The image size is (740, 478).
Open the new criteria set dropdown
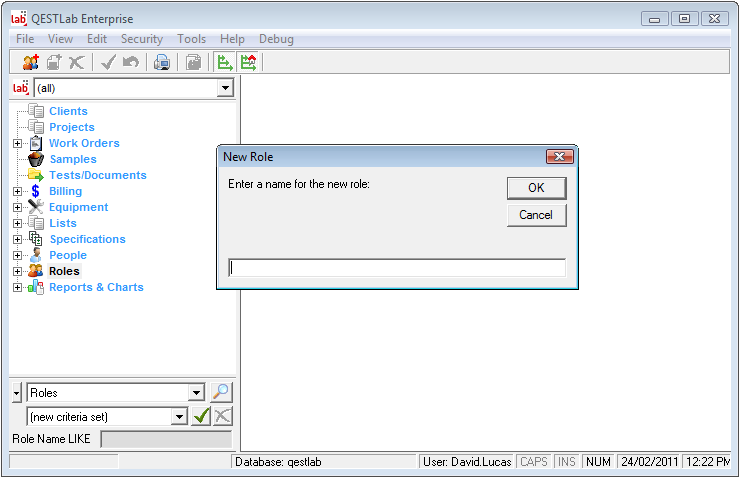(x=180, y=416)
